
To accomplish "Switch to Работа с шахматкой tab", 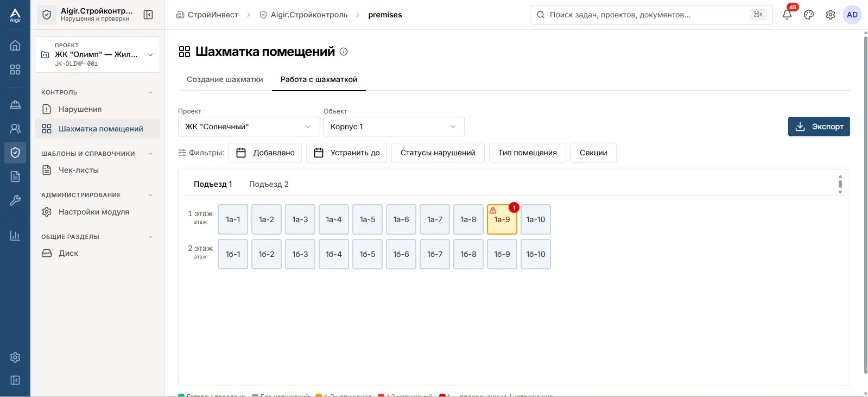I will (x=319, y=79).
